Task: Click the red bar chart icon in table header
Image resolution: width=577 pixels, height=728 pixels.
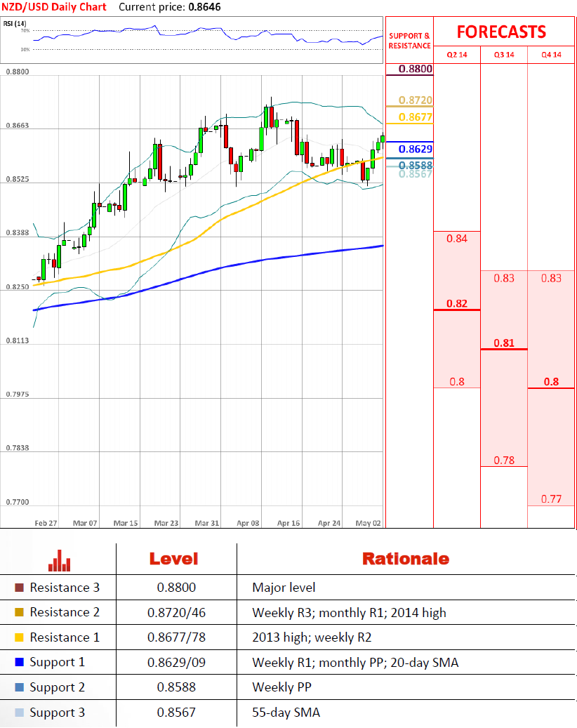Action: click(x=60, y=560)
